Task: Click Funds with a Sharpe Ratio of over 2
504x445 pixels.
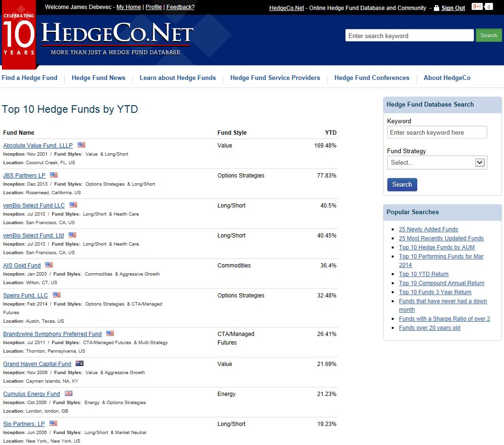Action: (x=444, y=318)
